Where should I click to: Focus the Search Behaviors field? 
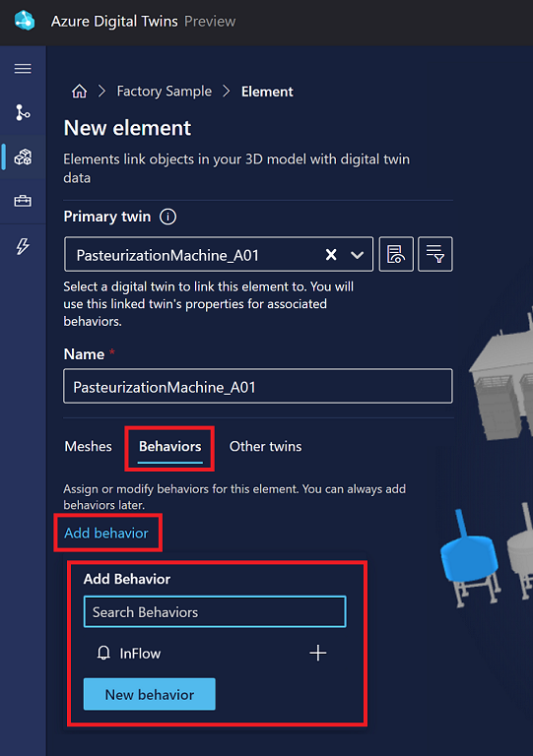[x=215, y=612]
